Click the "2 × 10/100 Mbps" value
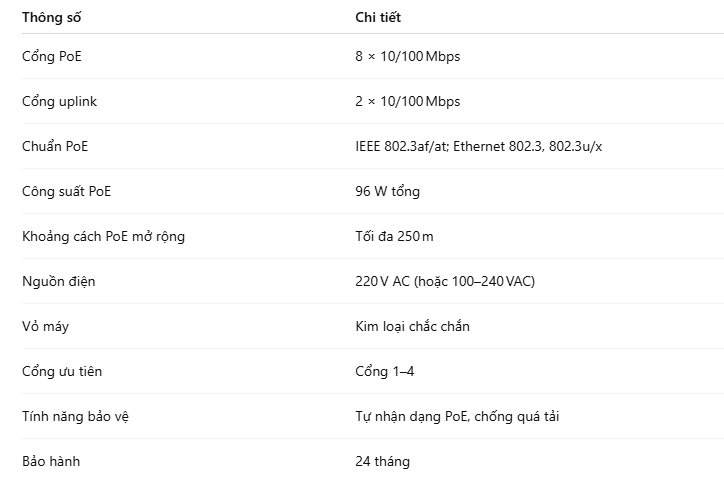 (x=407, y=101)
